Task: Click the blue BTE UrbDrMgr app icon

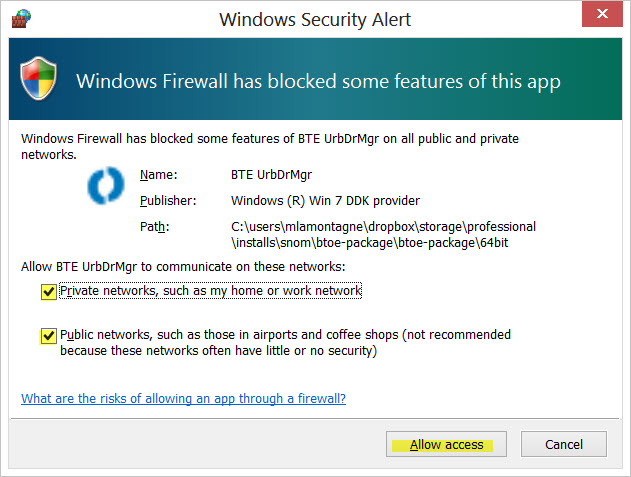Action: coord(106,185)
